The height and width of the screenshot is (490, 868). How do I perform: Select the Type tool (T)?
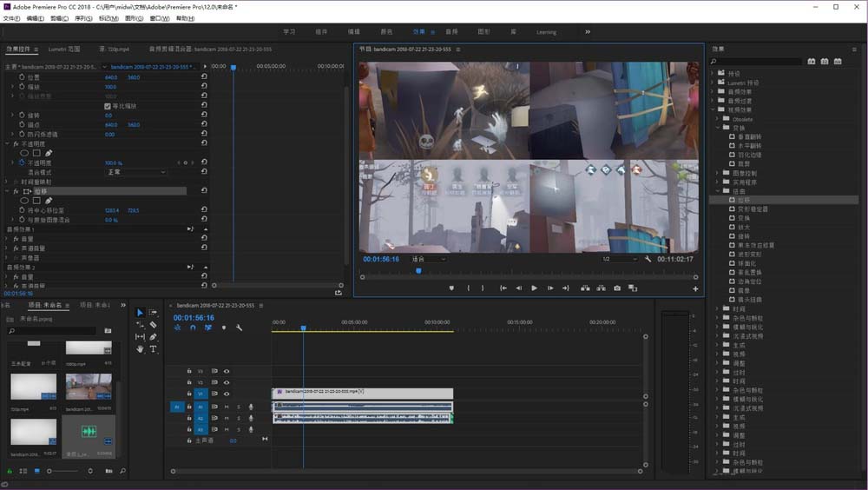pos(153,348)
